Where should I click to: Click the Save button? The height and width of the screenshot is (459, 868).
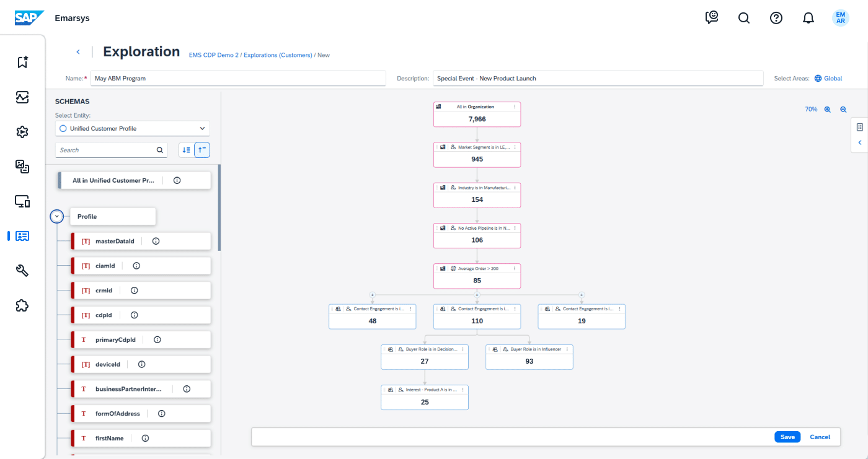[787, 437]
